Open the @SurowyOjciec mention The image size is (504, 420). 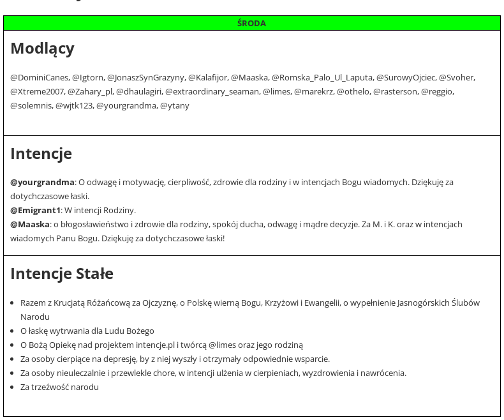click(x=405, y=77)
